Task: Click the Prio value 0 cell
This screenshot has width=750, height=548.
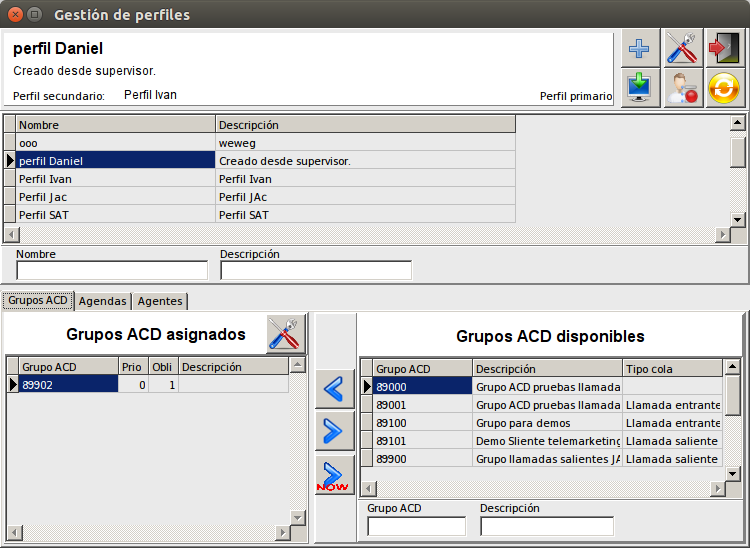Action: [133, 385]
